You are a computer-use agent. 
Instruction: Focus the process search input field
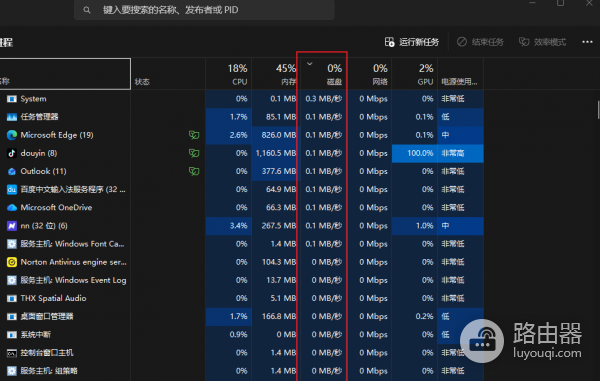(x=204, y=10)
